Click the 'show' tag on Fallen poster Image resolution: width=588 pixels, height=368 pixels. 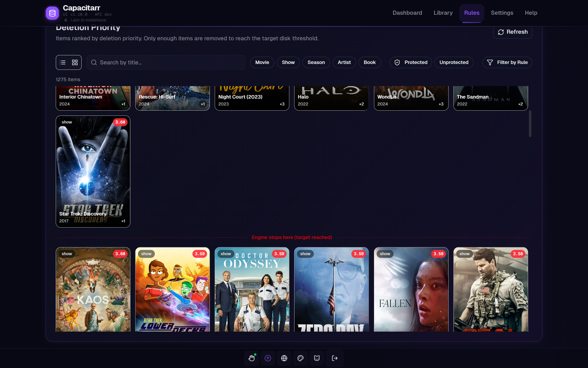(x=385, y=254)
